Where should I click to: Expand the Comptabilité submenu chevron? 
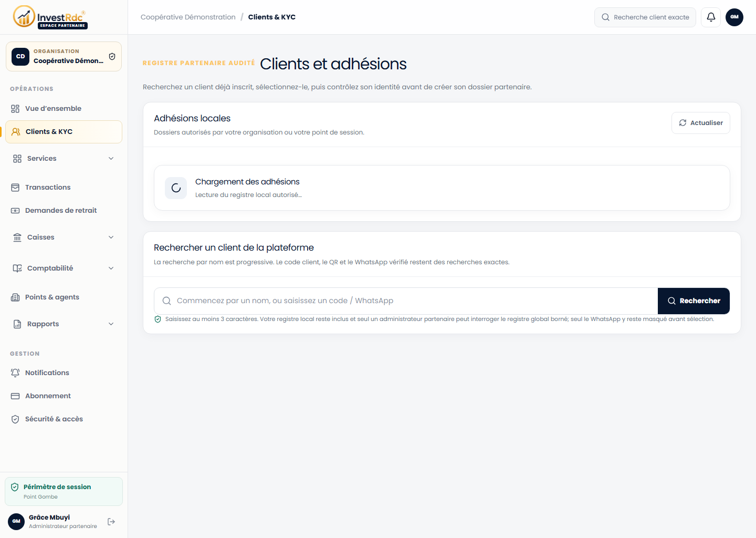coord(111,268)
